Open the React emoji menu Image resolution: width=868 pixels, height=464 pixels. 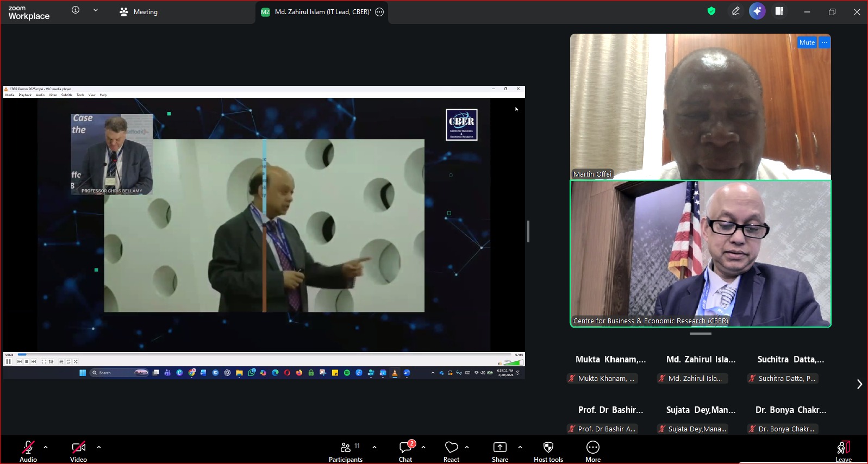[451, 451]
